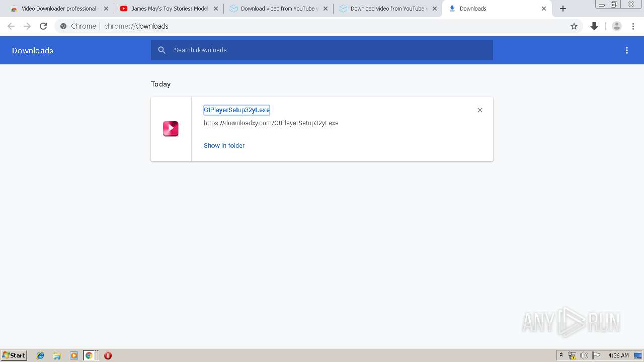Screen dimensions: 644x362
Task: Click the Show desktop button
Action: (x=638, y=355)
